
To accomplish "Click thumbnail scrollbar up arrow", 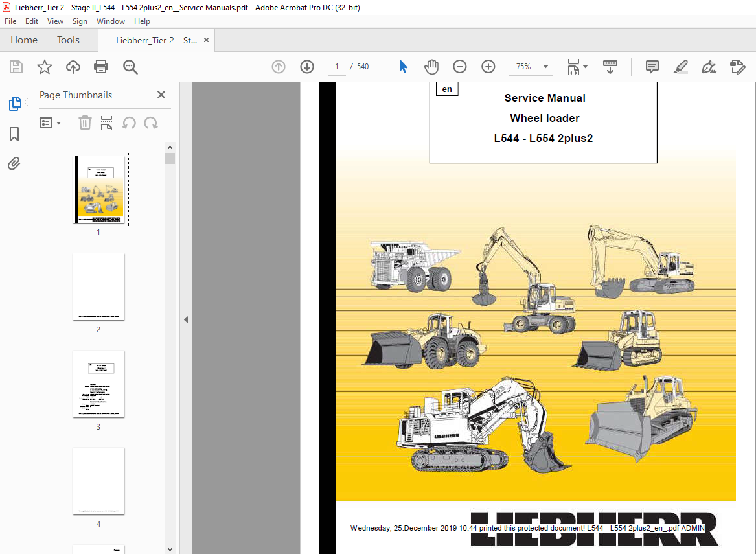I will [170, 148].
